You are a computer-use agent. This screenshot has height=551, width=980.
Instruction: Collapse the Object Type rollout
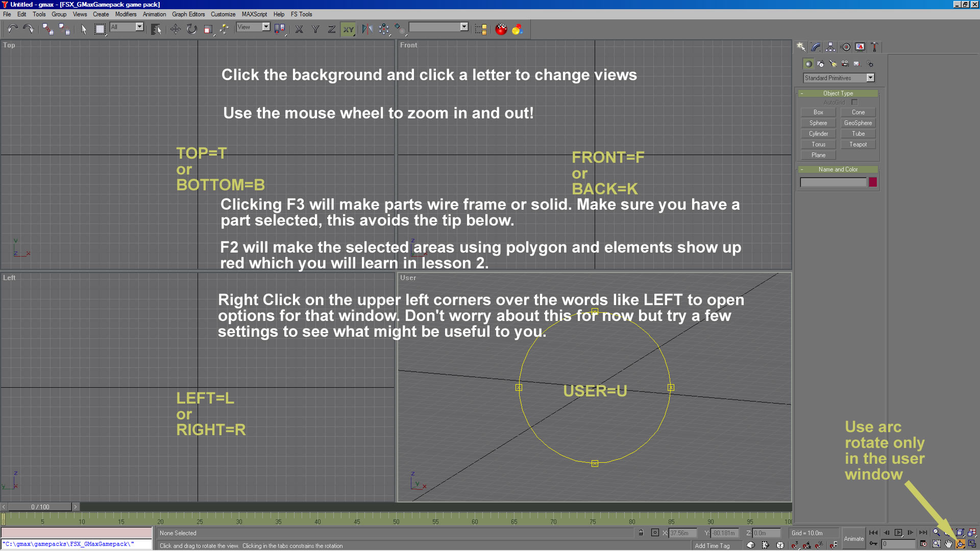pos(838,93)
